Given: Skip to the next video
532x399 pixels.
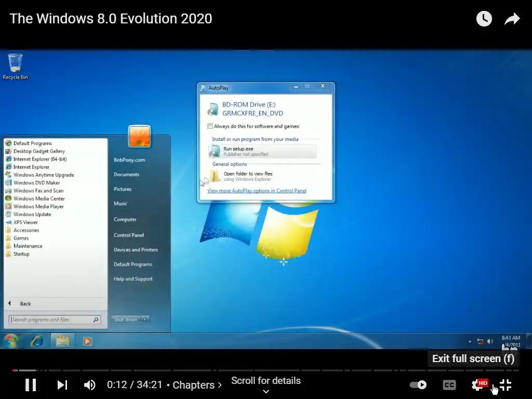Looking at the screenshot, I should point(62,385).
